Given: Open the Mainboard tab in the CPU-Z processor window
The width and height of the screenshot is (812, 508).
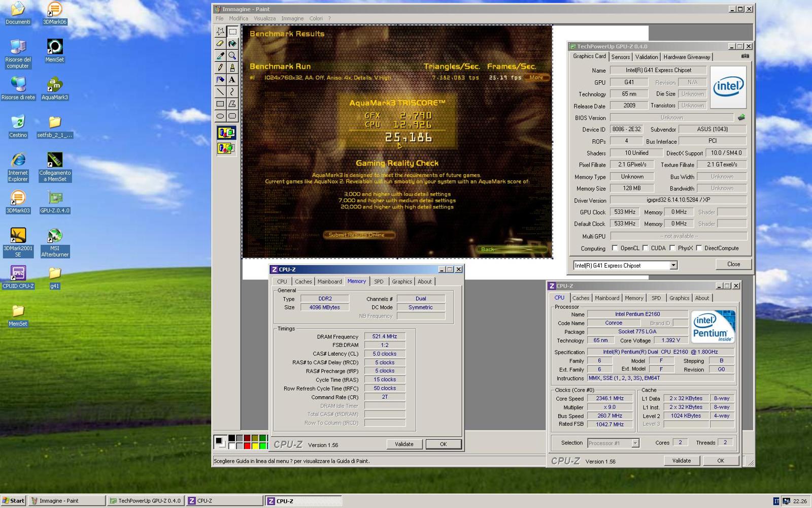Looking at the screenshot, I should pyautogui.click(x=607, y=298).
